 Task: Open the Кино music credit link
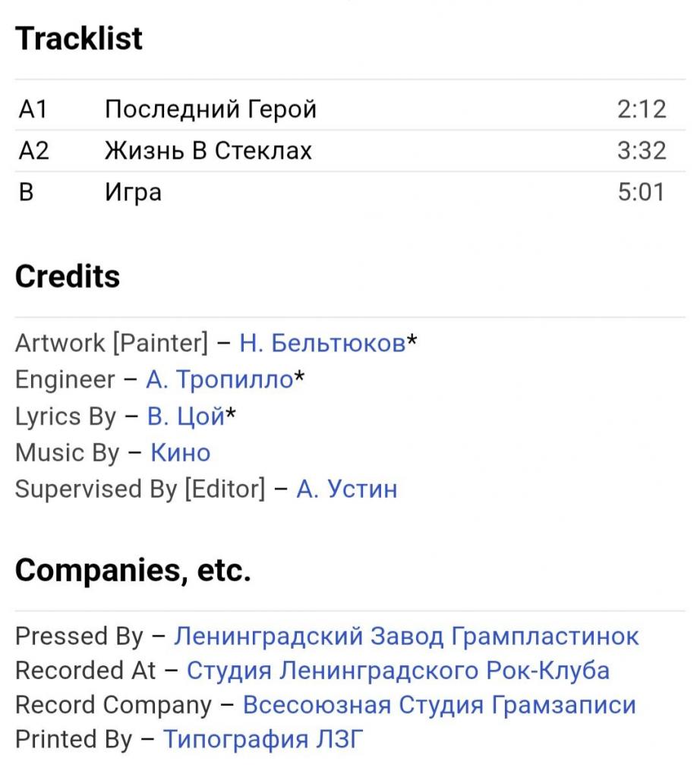tap(181, 453)
